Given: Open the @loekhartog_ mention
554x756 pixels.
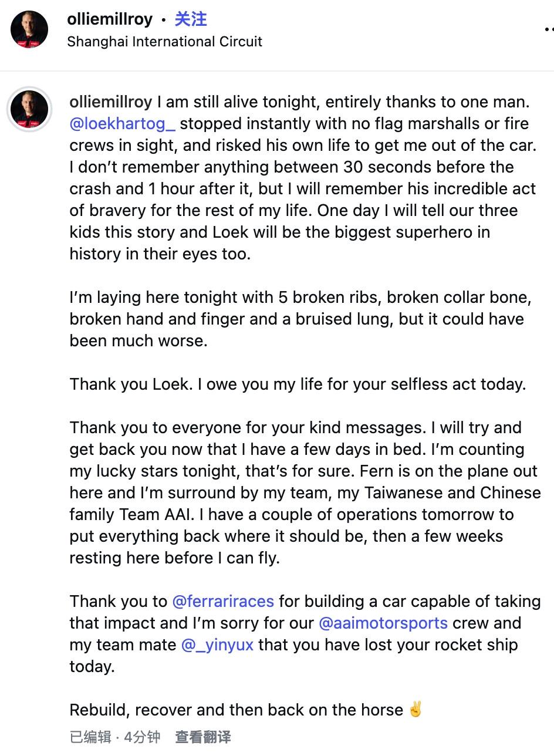Looking at the screenshot, I should [x=123, y=124].
